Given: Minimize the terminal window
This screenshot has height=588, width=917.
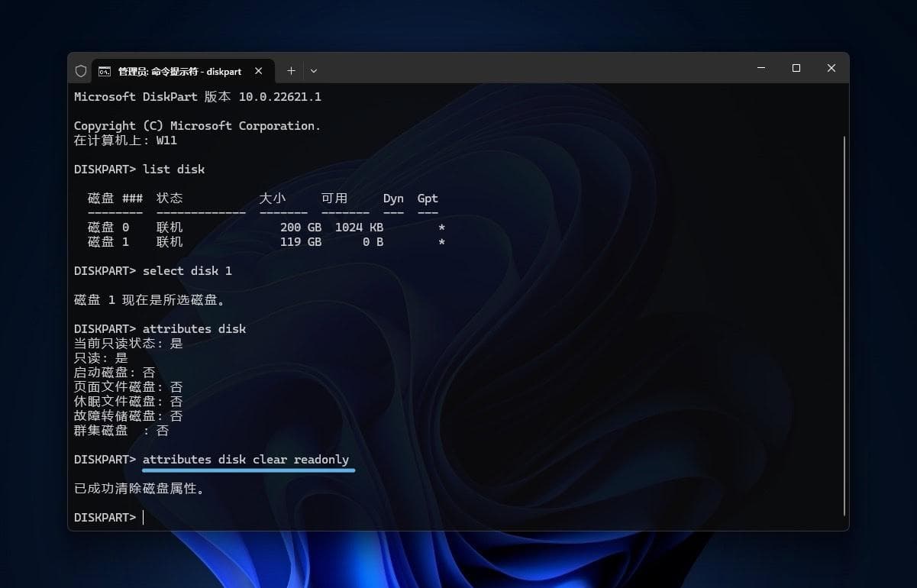Looking at the screenshot, I should [761, 68].
